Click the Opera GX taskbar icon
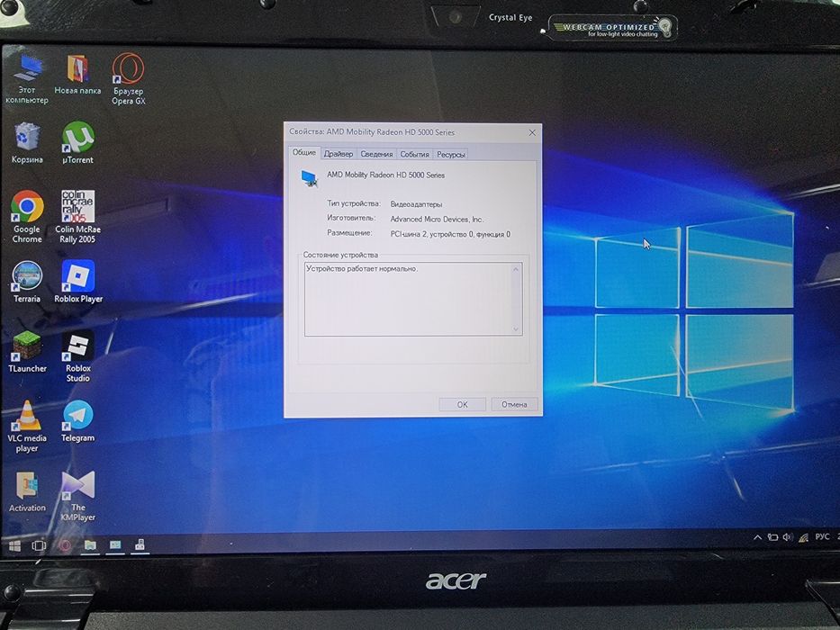Viewport: 840px width, 630px height. [x=65, y=546]
